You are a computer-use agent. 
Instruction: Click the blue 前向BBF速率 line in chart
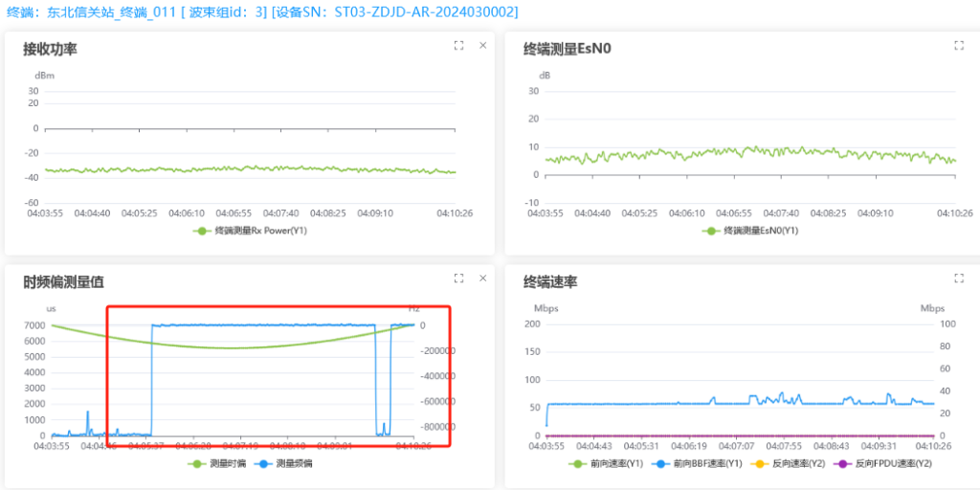coord(622,404)
